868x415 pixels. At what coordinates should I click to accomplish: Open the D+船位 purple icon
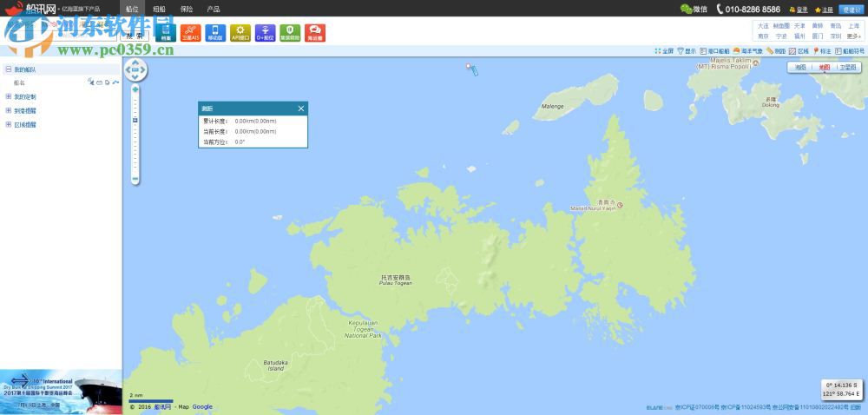(x=265, y=33)
